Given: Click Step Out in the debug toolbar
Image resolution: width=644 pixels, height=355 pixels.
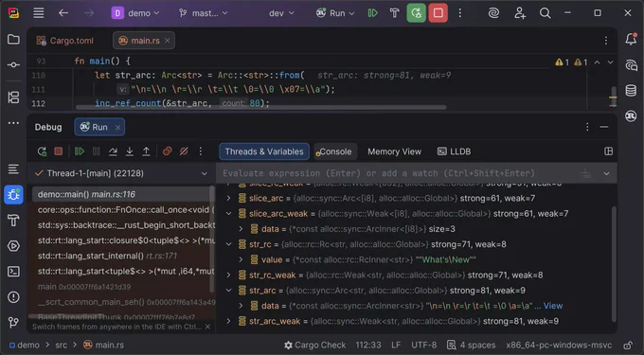Looking at the screenshot, I should point(146,151).
